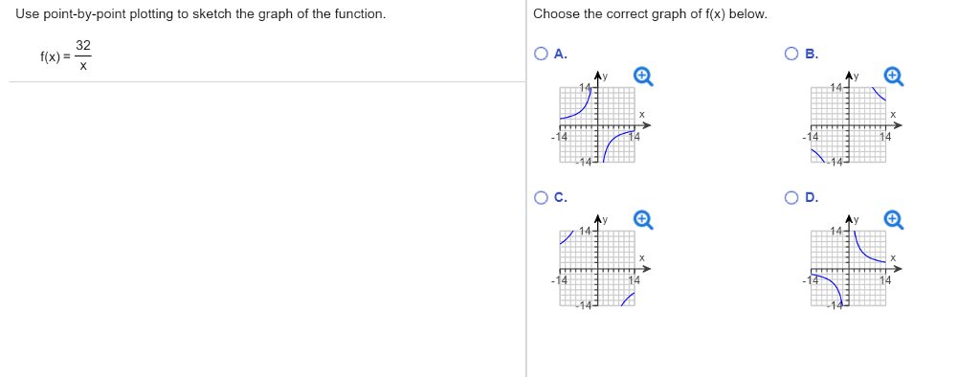The image size is (980, 377).
Task: Open zoomed view of graph C
Action: 644,220
